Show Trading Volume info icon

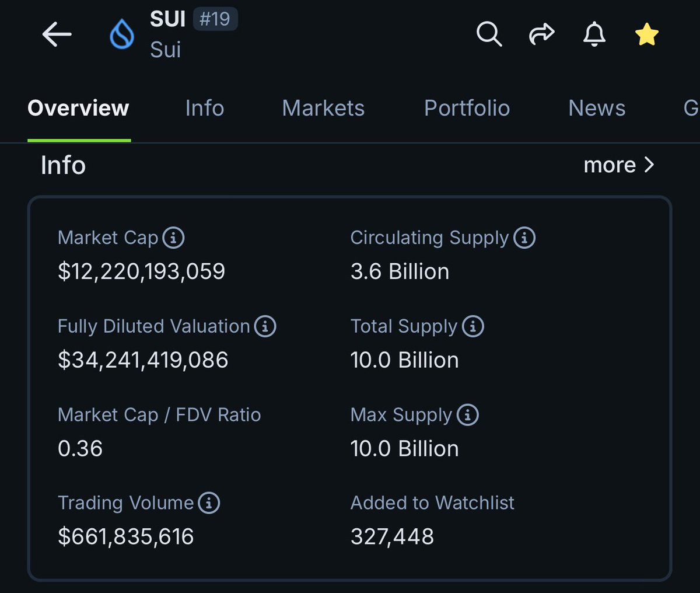(x=209, y=503)
